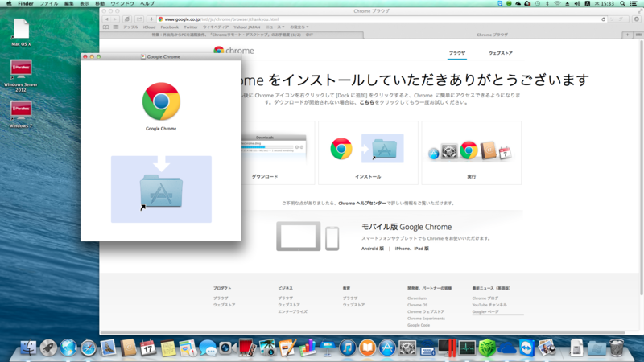644x362 pixels.
Task: Click the インストール step thumbnail
Action: point(368,152)
